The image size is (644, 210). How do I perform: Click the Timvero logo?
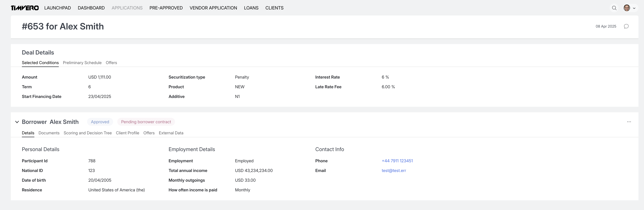25,8
